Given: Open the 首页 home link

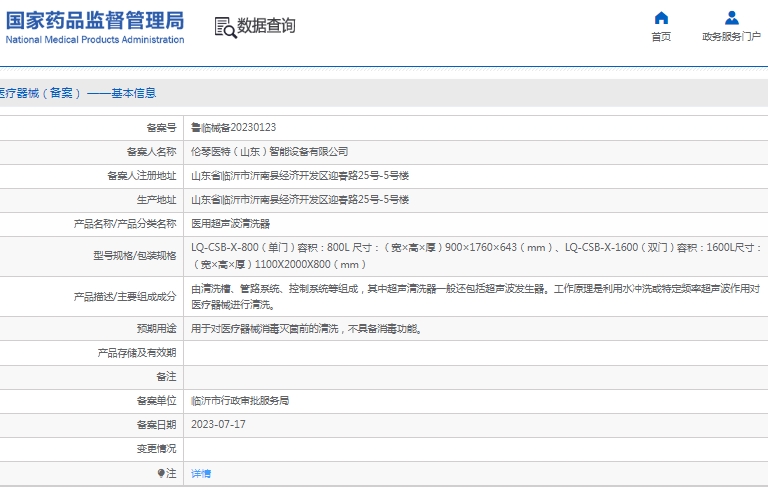Looking at the screenshot, I should [661, 37].
